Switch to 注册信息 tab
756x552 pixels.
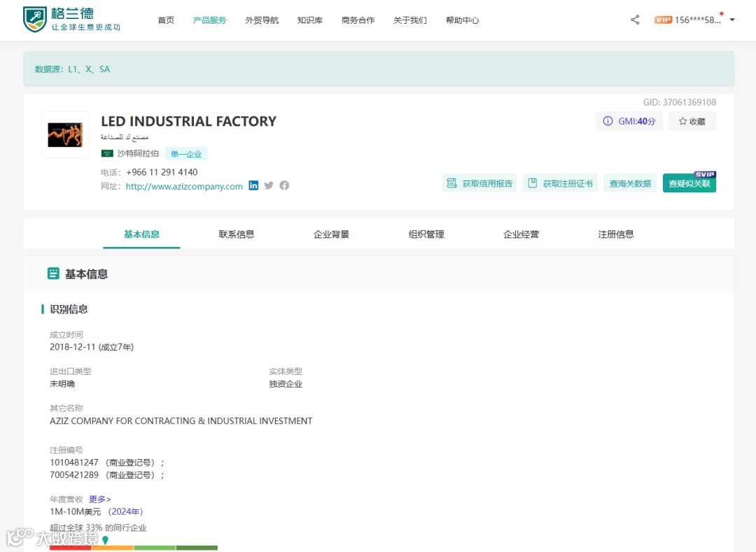tap(616, 234)
